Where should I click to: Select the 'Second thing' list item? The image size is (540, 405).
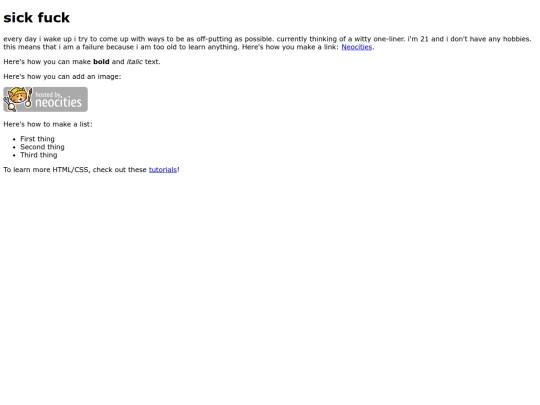pyautogui.click(x=42, y=147)
